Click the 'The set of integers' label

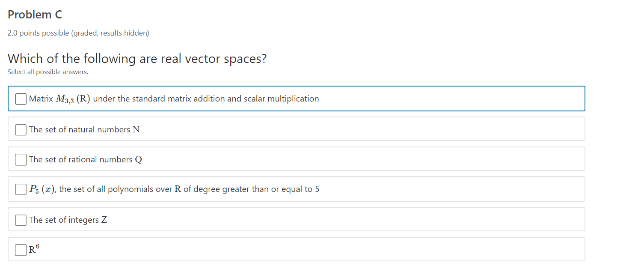(64, 220)
